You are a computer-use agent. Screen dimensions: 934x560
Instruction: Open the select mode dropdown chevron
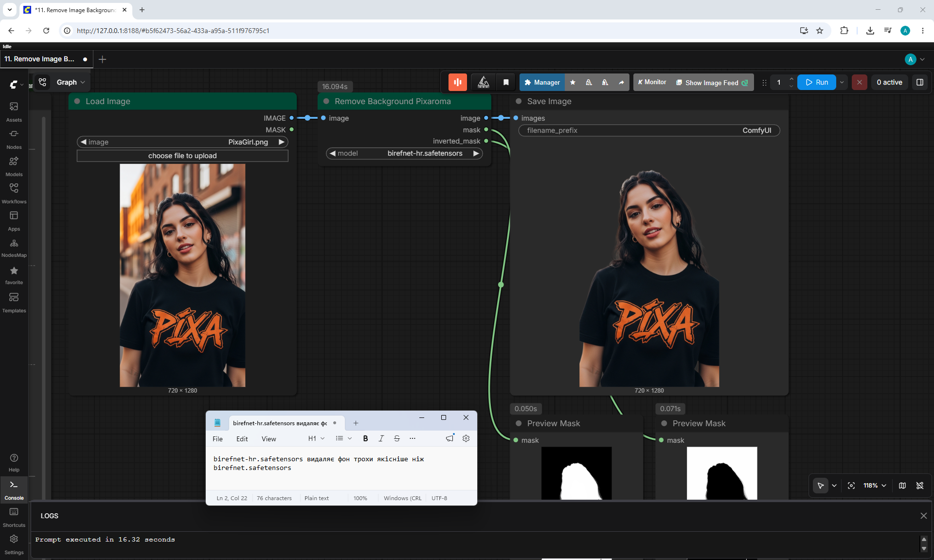tap(834, 486)
